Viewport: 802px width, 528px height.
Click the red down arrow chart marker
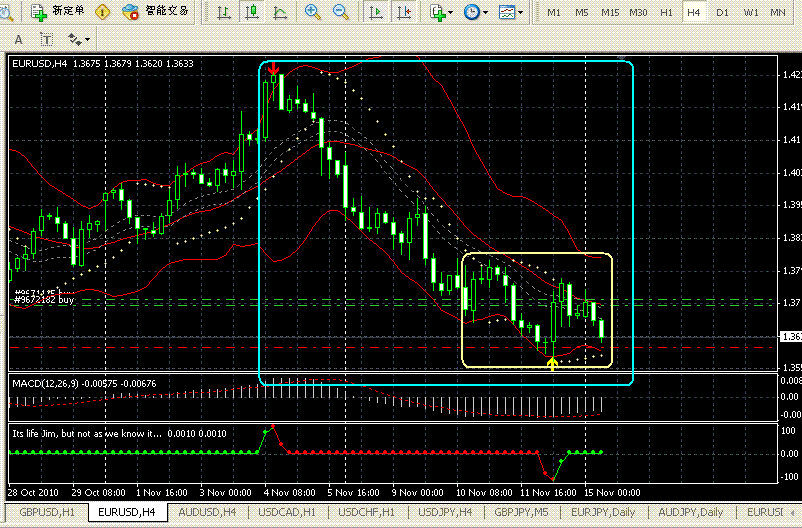point(274,68)
